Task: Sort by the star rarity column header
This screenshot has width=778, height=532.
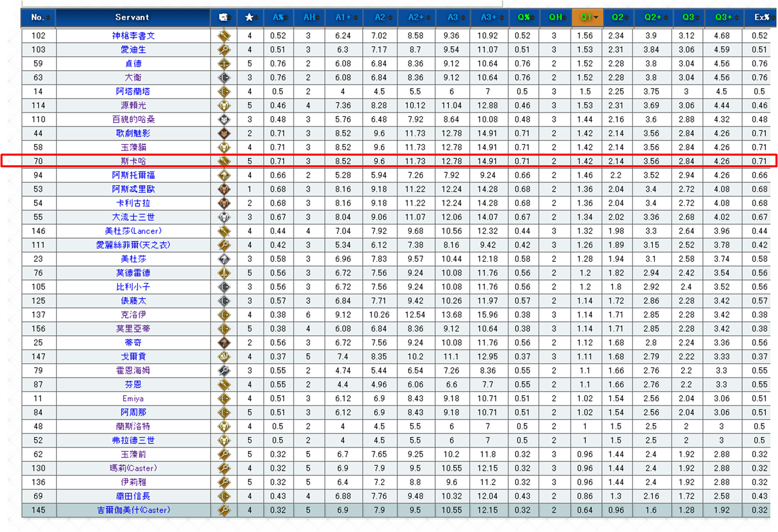Action: [250, 17]
